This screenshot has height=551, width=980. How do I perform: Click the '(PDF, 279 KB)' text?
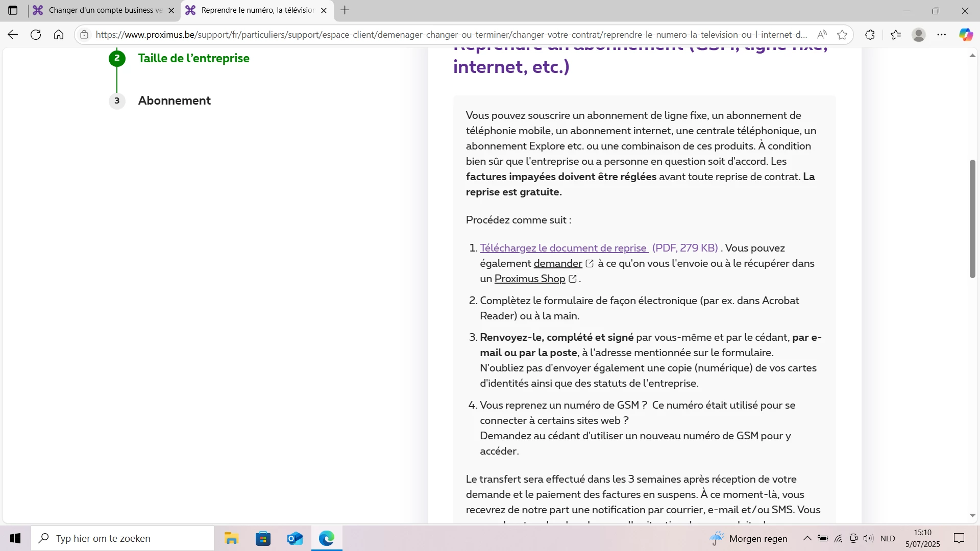tap(685, 248)
